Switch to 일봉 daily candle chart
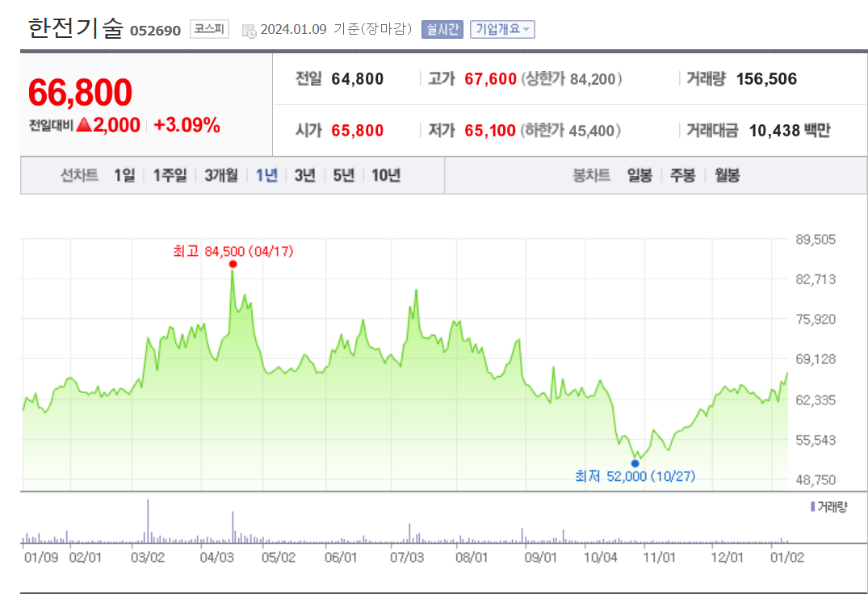This screenshot has width=868, height=594. pos(639,175)
